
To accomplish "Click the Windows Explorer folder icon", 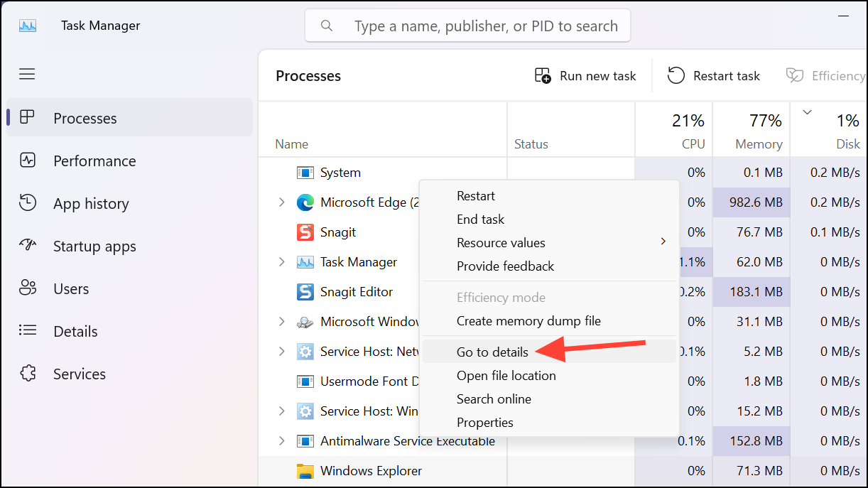I will click(x=305, y=471).
